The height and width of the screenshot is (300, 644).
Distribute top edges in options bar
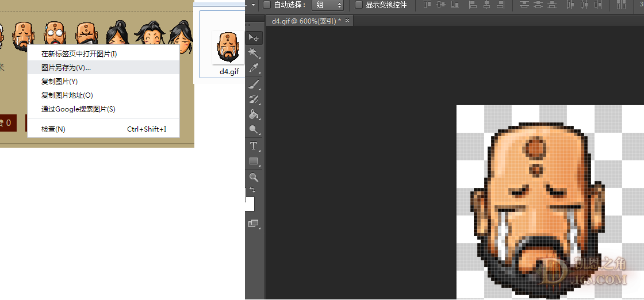[x=524, y=5]
